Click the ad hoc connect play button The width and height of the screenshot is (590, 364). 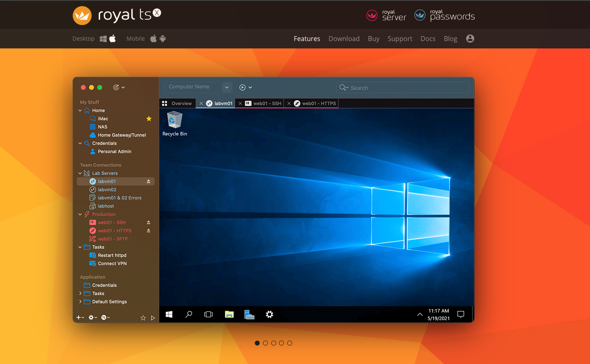coord(242,87)
